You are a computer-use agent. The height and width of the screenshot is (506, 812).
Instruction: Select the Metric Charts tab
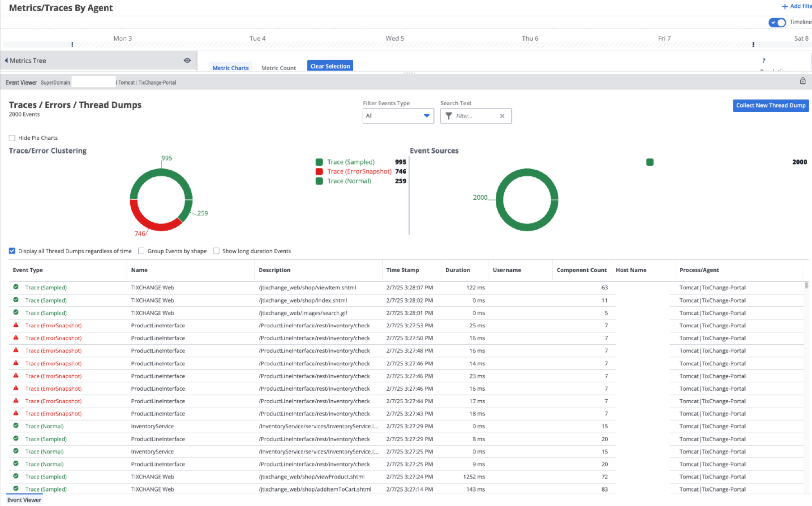click(x=231, y=68)
